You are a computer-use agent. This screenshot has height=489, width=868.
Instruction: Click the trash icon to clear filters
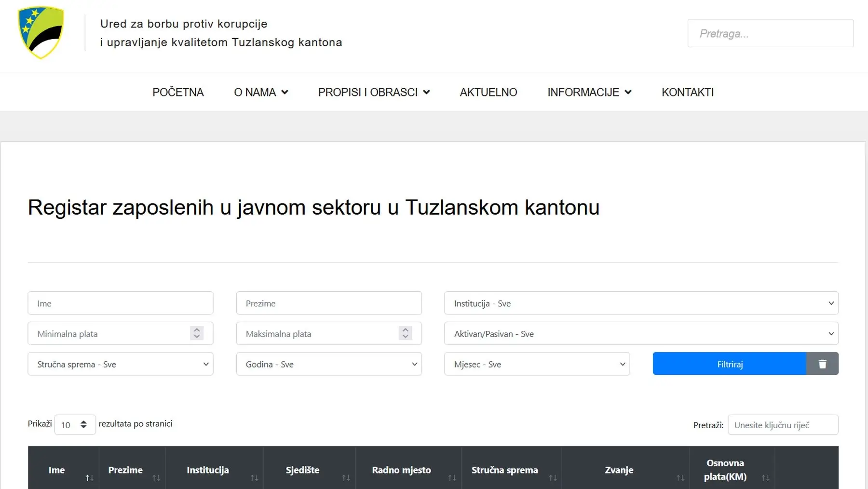822,364
